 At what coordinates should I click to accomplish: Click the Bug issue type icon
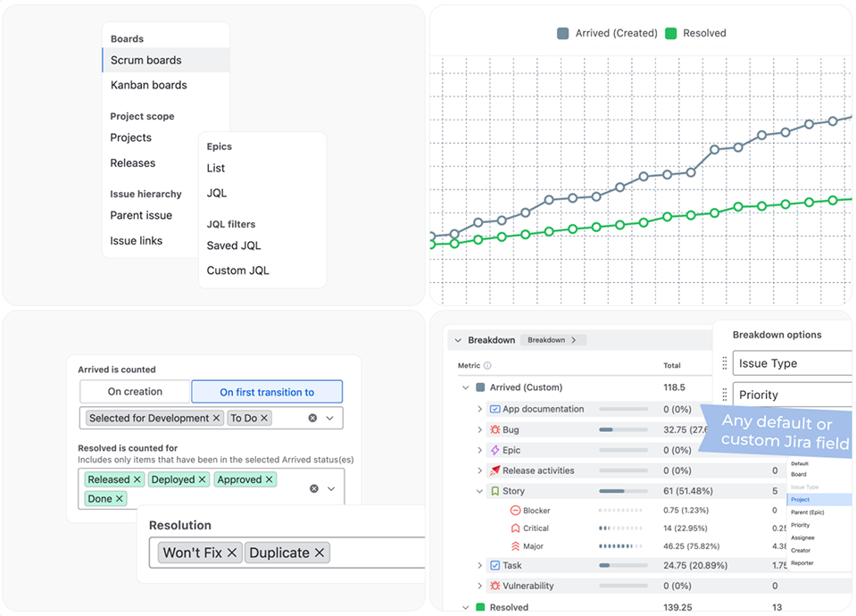pyautogui.click(x=495, y=429)
